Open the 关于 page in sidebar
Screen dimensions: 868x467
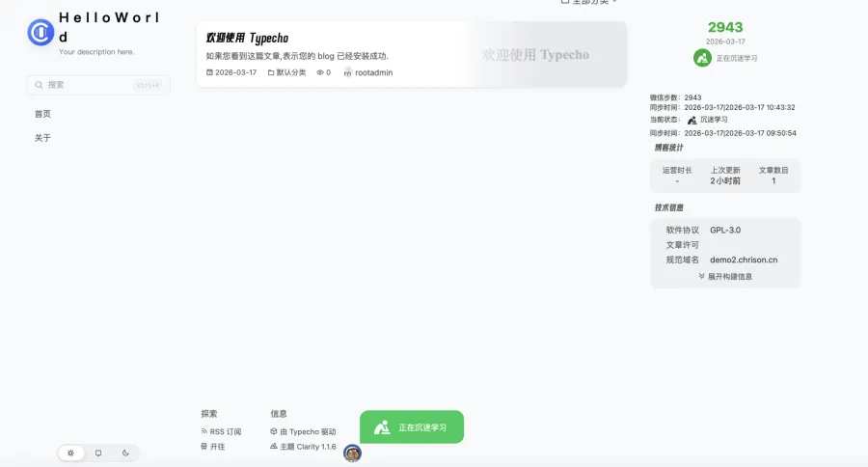pyautogui.click(x=42, y=138)
